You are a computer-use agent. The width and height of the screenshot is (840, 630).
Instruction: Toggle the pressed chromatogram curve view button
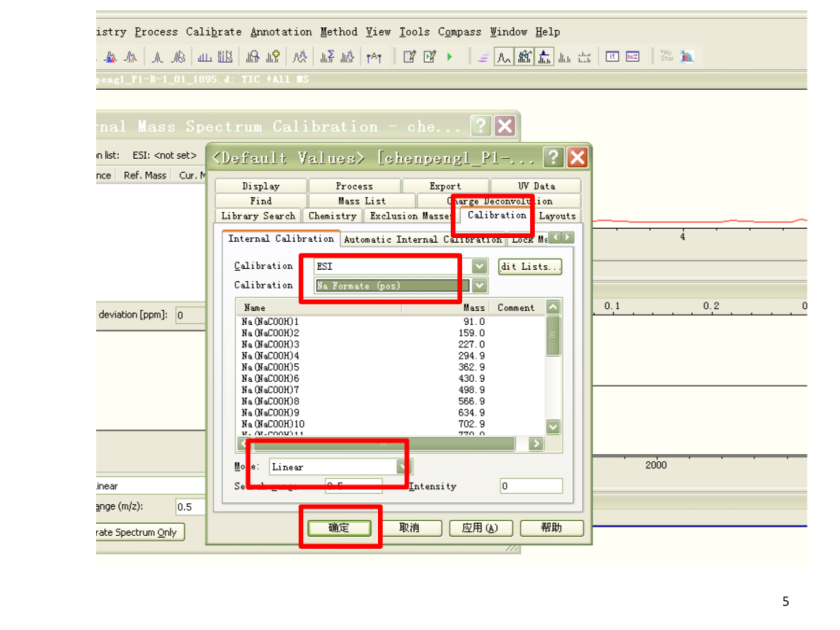504,57
